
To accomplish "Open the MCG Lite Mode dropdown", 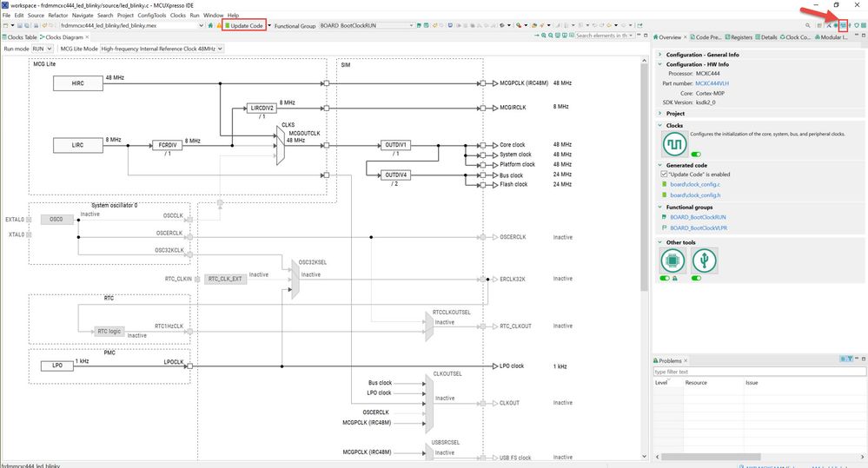I will coord(162,49).
